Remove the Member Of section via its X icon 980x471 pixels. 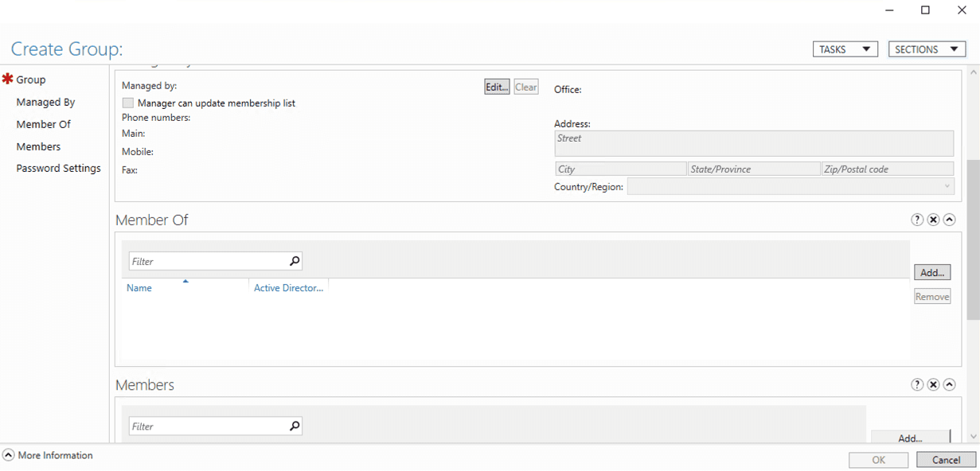click(x=933, y=219)
